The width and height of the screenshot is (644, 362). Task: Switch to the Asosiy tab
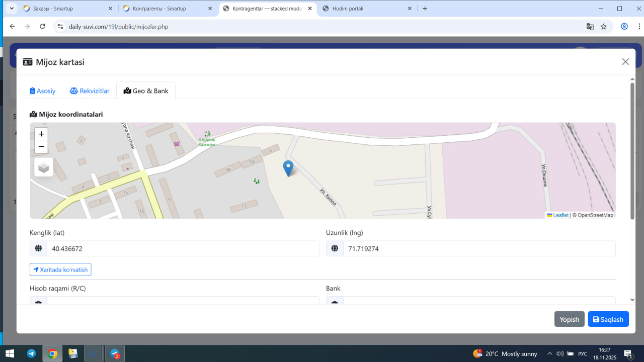pyautogui.click(x=43, y=91)
